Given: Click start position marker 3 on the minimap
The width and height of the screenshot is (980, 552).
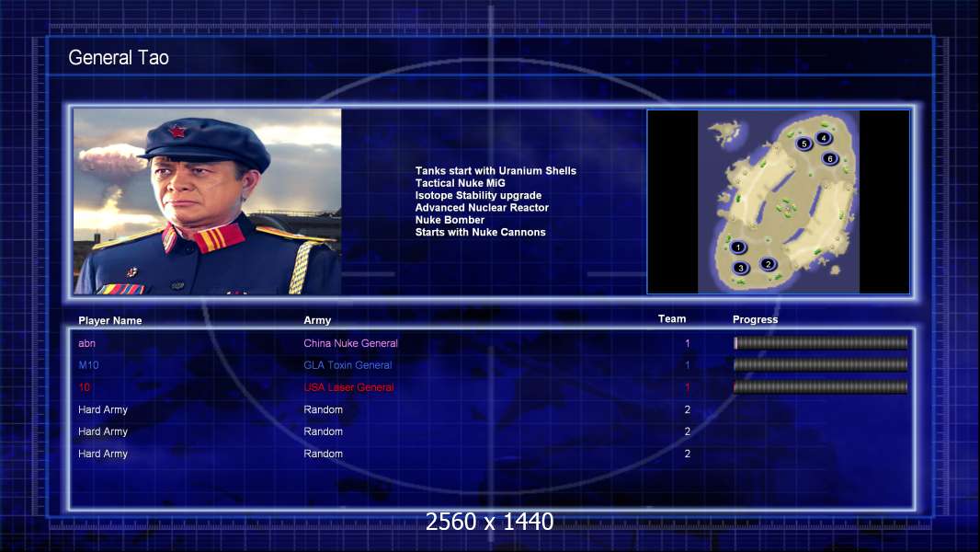Looking at the screenshot, I should pyautogui.click(x=741, y=269).
